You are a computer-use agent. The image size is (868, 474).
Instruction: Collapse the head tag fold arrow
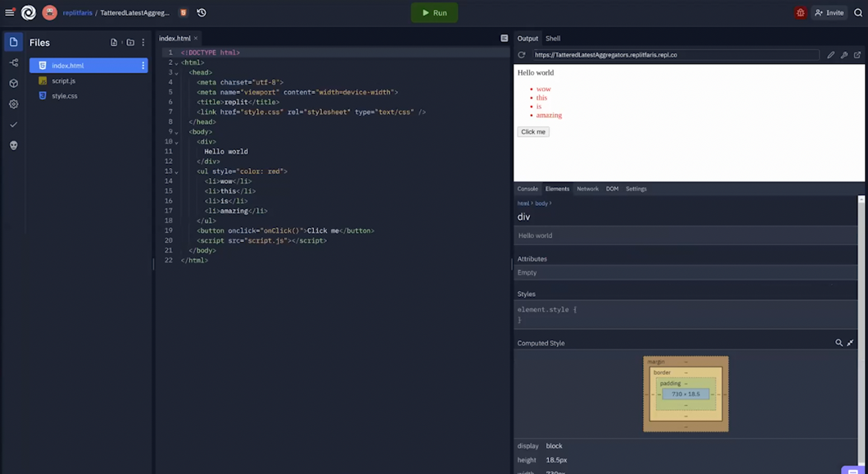[x=176, y=73]
